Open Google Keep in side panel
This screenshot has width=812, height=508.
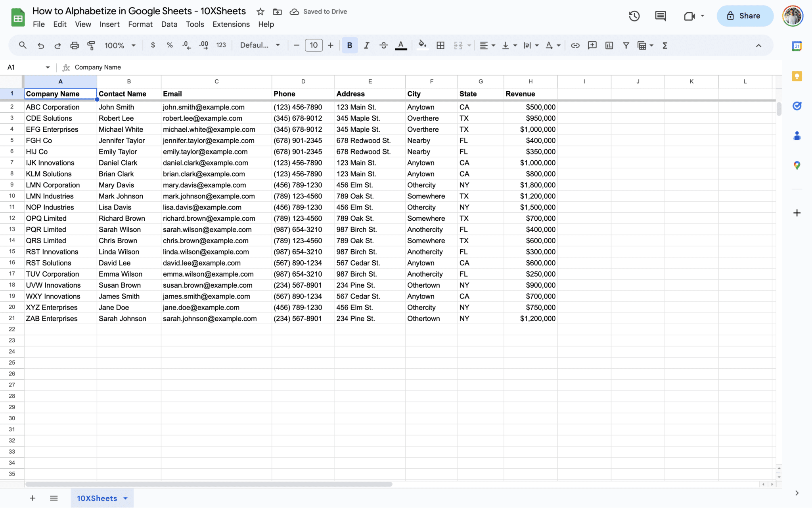pyautogui.click(x=797, y=76)
